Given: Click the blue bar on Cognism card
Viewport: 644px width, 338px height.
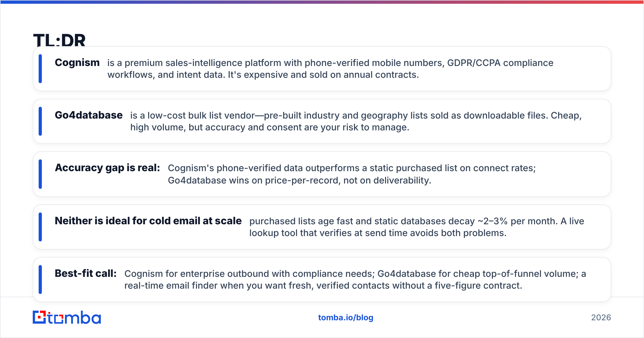Looking at the screenshot, I should [40, 69].
